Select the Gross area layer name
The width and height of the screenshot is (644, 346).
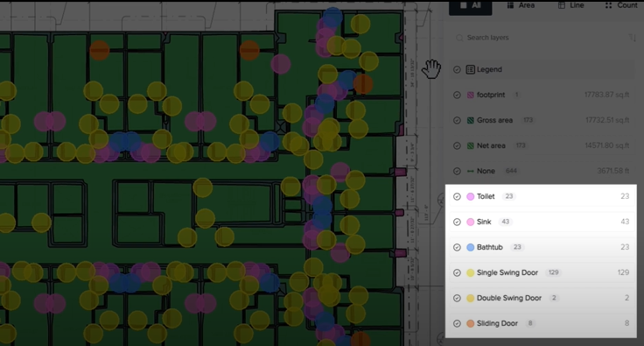click(494, 120)
